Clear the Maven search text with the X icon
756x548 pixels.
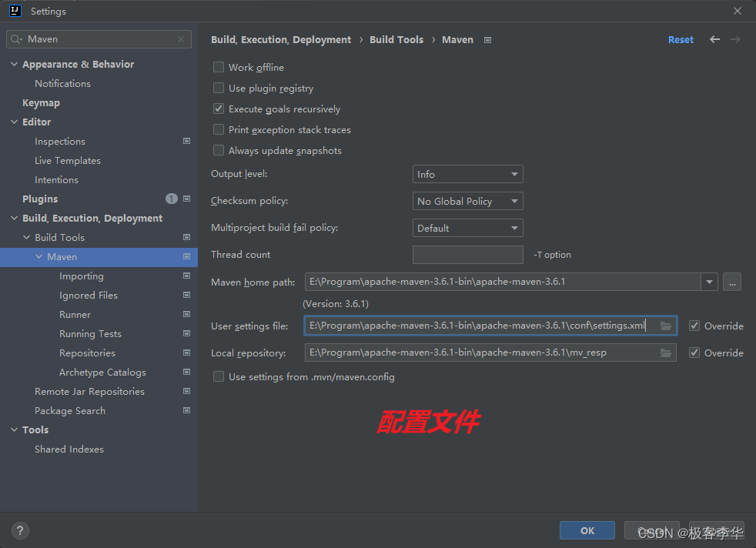coord(181,39)
